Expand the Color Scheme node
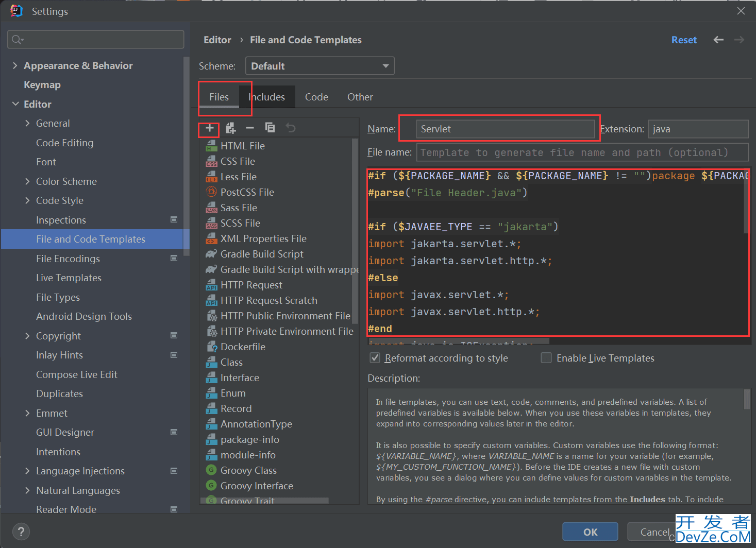The width and height of the screenshot is (756, 548). [27, 181]
